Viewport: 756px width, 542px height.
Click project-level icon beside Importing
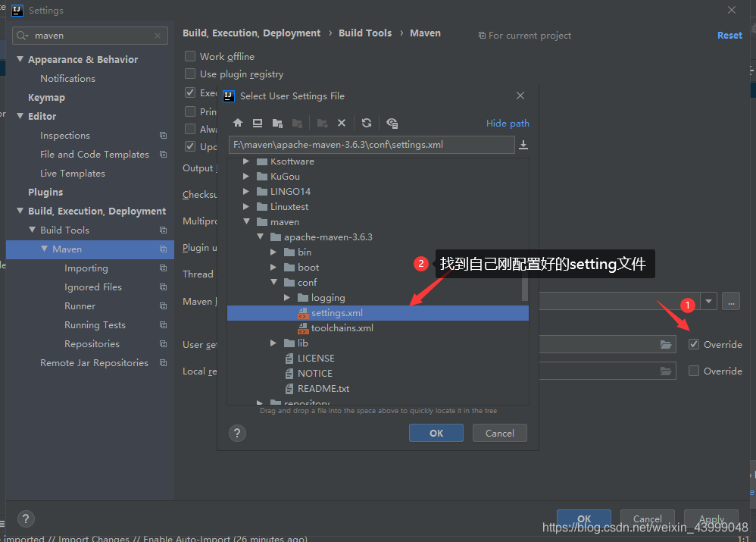pos(163,268)
